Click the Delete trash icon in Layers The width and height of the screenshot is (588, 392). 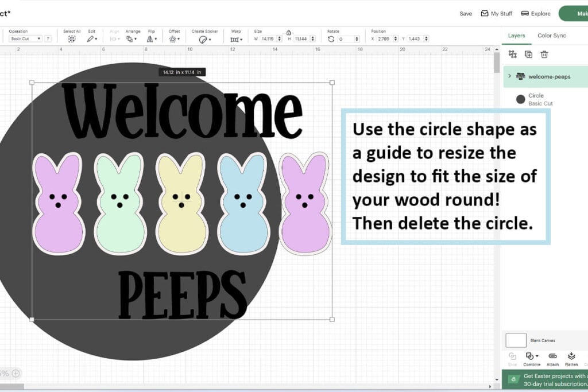point(544,55)
